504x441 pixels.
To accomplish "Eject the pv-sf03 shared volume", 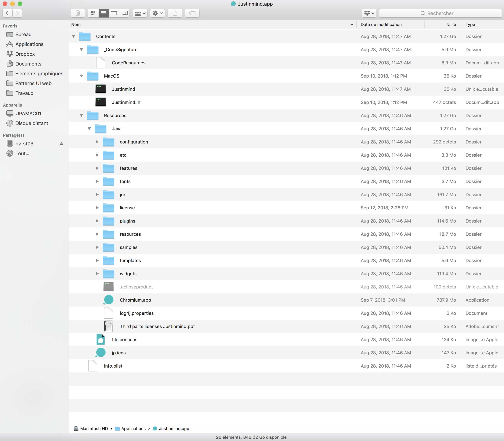I will pos(61,143).
